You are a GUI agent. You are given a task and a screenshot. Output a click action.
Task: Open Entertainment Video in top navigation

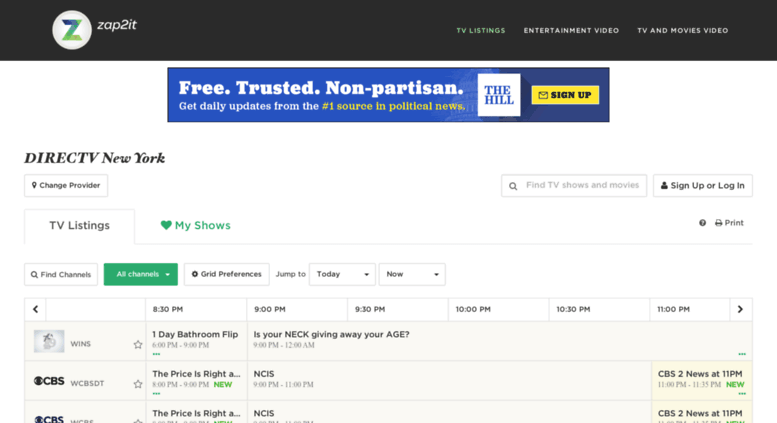(x=571, y=31)
